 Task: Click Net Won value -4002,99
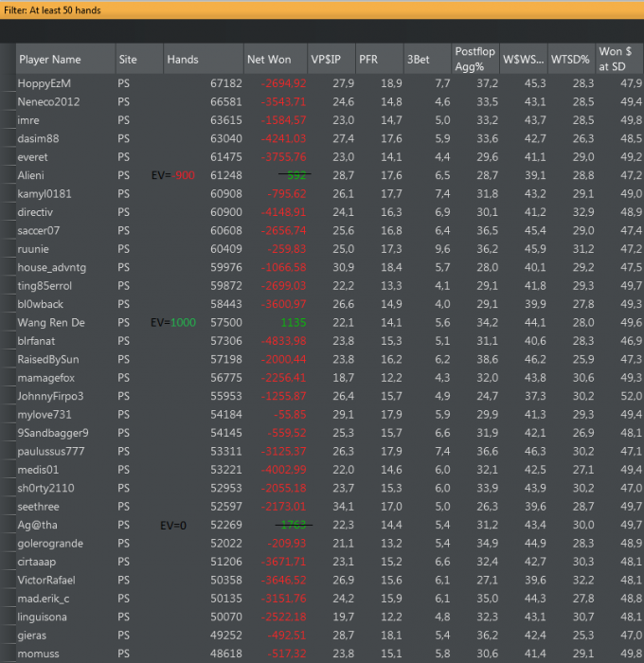pyautogui.click(x=283, y=470)
